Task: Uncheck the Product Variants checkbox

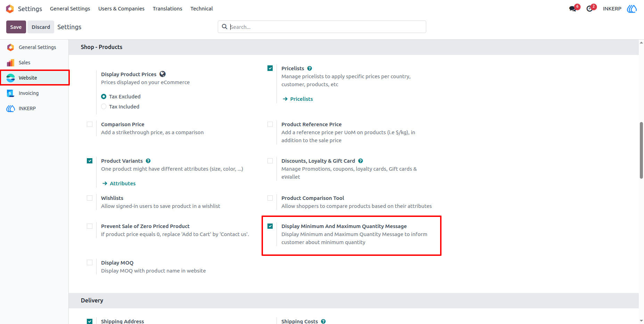Action: (x=90, y=161)
